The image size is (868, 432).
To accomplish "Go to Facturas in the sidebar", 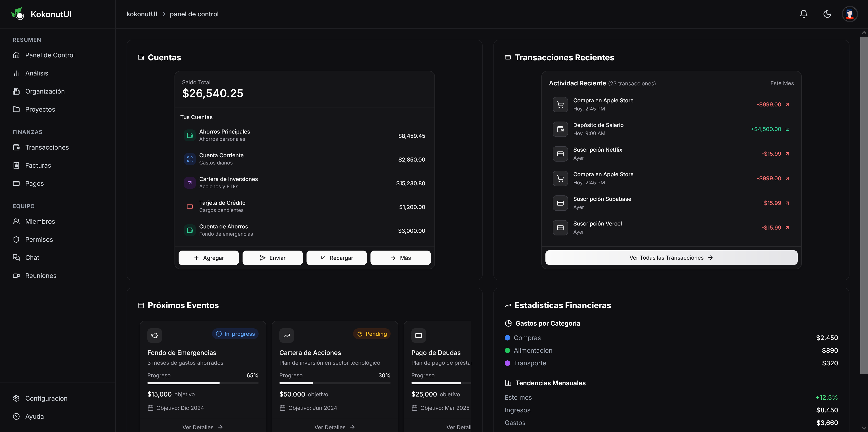I will pyautogui.click(x=38, y=165).
